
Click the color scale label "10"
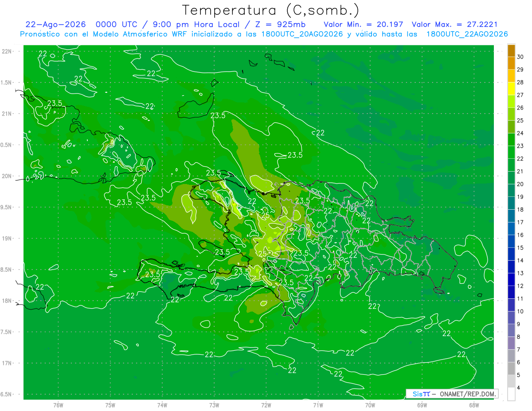pyautogui.click(x=520, y=311)
